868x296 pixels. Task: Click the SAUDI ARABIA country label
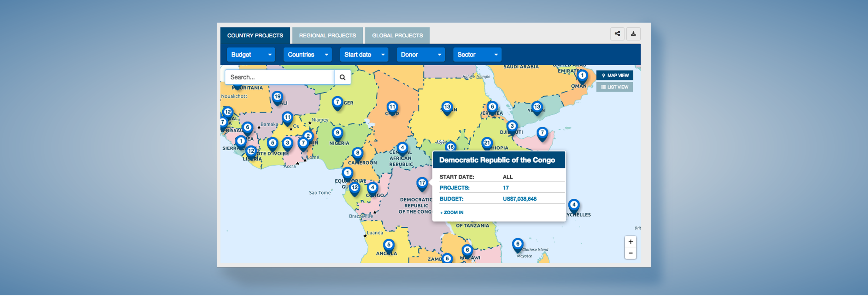click(521, 67)
